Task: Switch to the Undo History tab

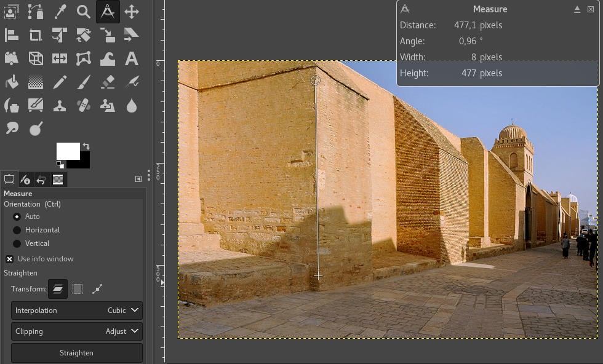Action: coord(42,180)
